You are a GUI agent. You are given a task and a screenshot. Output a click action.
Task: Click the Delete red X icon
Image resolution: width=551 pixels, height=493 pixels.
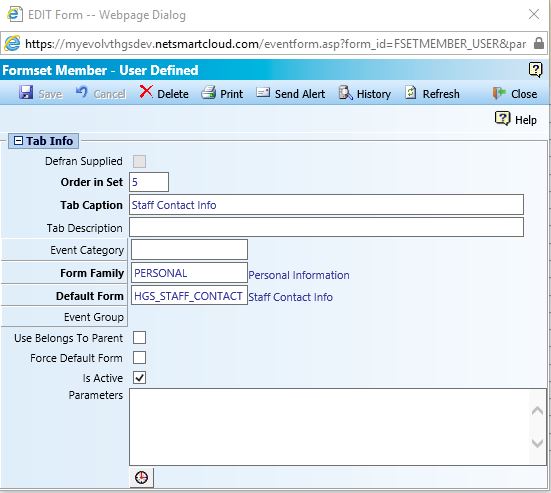tap(146, 92)
